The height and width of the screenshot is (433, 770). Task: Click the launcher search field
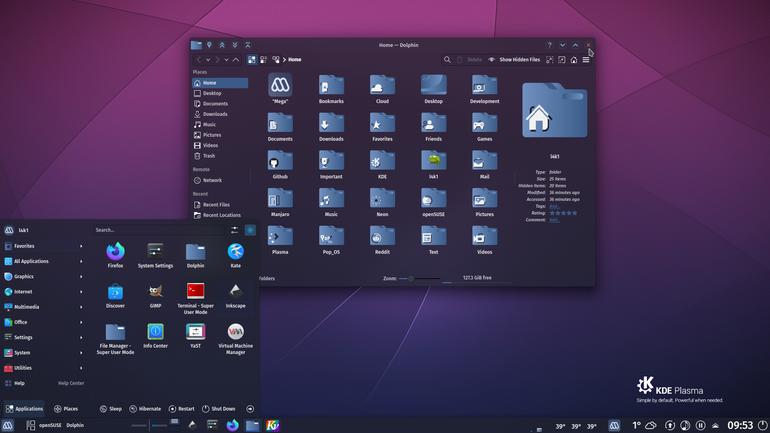coord(160,230)
